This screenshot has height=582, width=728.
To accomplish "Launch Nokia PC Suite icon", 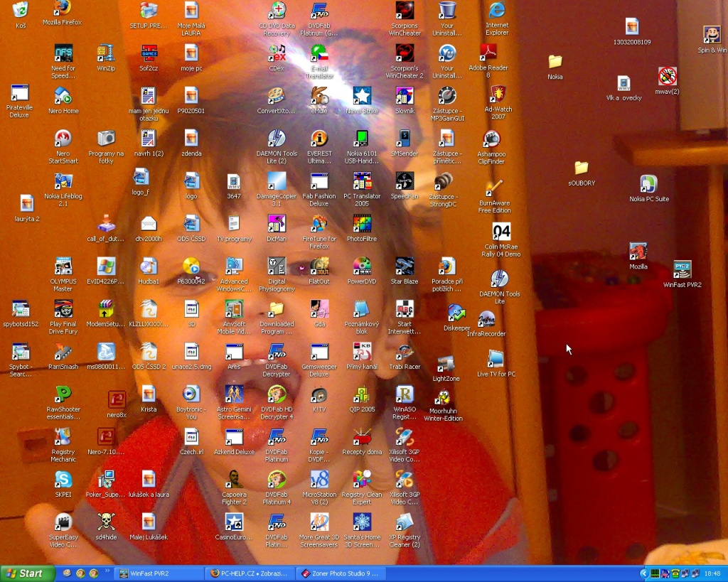I will pos(649,189).
